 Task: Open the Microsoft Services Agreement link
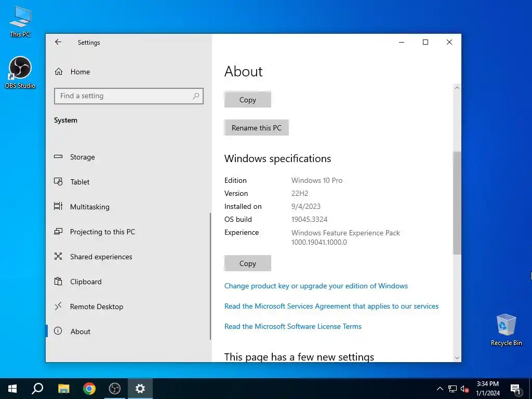tap(331, 306)
